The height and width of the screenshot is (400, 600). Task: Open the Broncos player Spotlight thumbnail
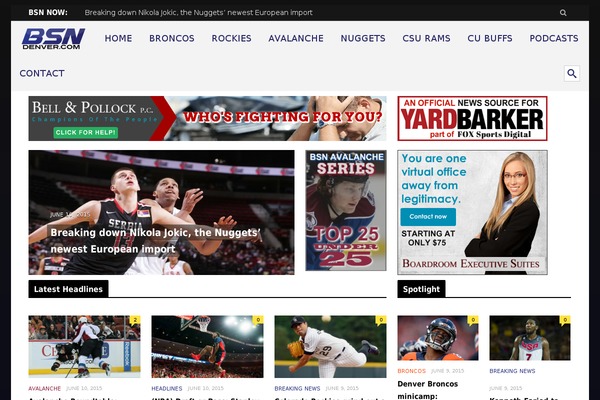coord(438,338)
